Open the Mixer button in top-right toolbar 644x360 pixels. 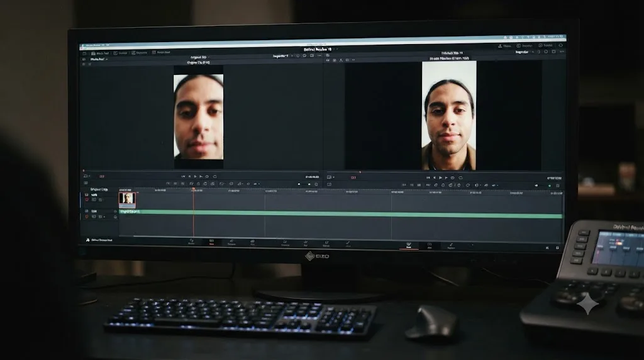click(x=505, y=46)
